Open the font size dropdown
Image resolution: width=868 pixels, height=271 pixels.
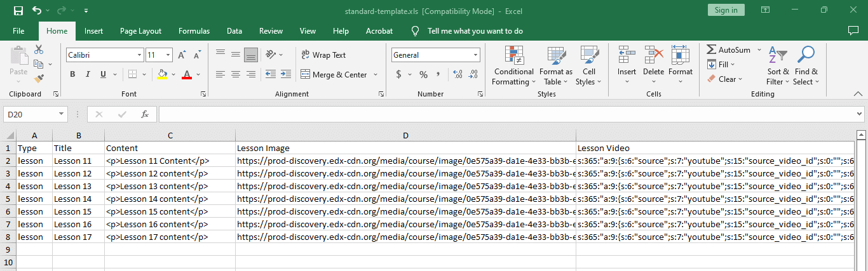[x=168, y=55]
